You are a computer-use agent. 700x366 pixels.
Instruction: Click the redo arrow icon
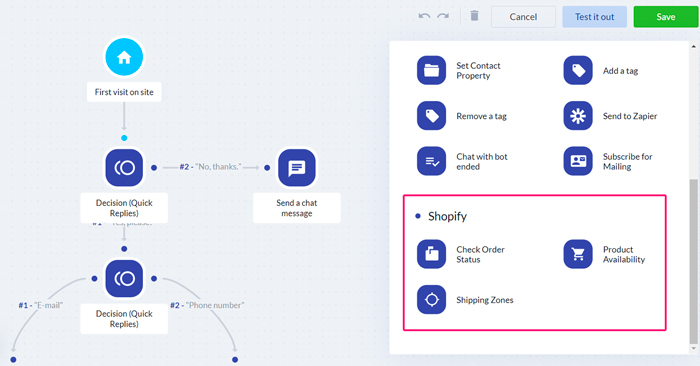[443, 16]
